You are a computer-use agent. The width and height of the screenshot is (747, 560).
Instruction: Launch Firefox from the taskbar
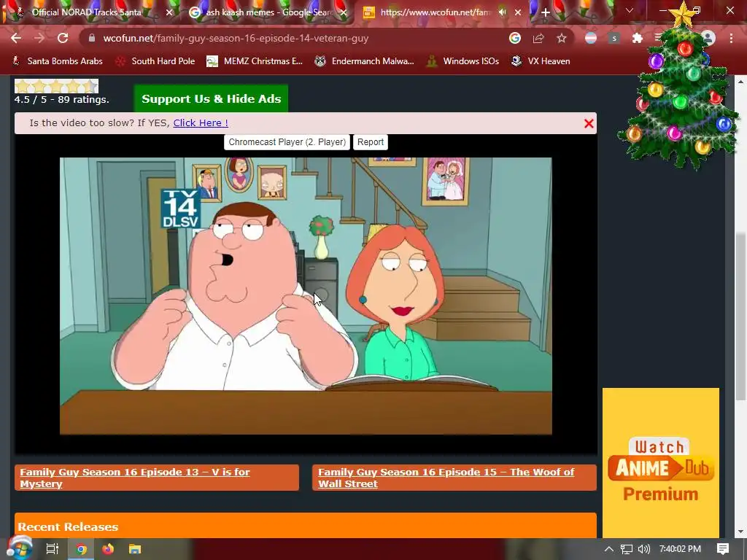click(x=108, y=549)
